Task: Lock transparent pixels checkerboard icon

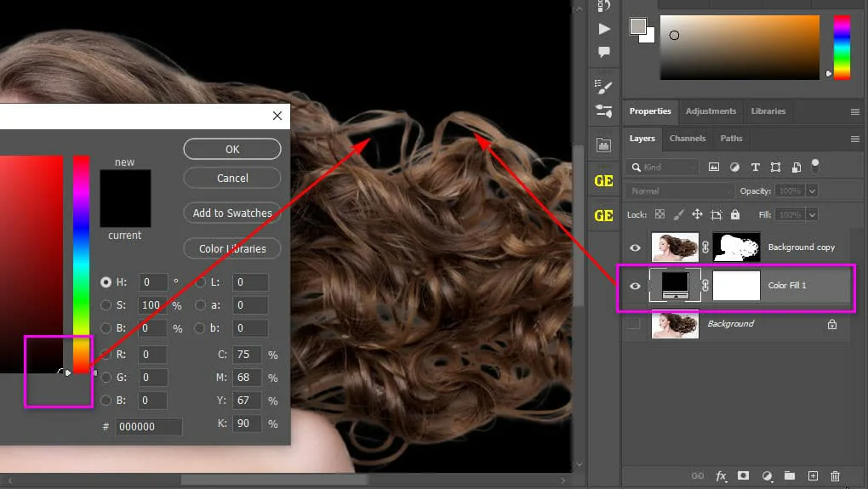Action: (660, 214)
